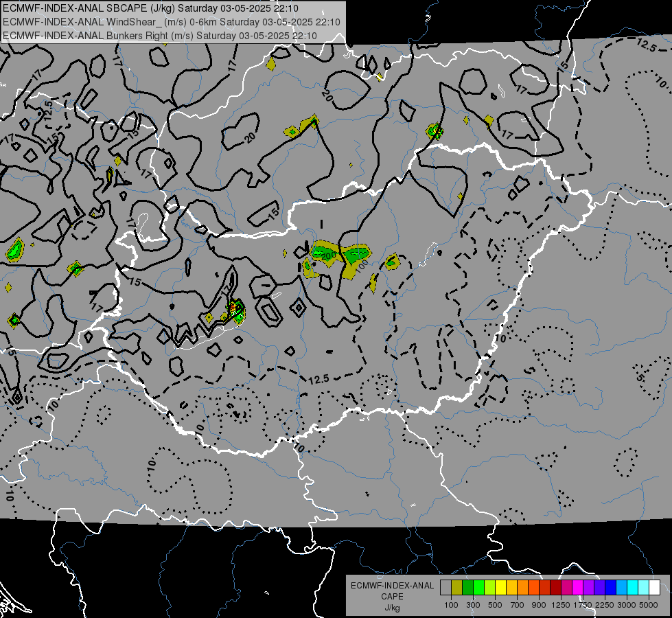Click the 5000 legend scale value
Viewport: 672px width, 618px height.
[649, 605]
